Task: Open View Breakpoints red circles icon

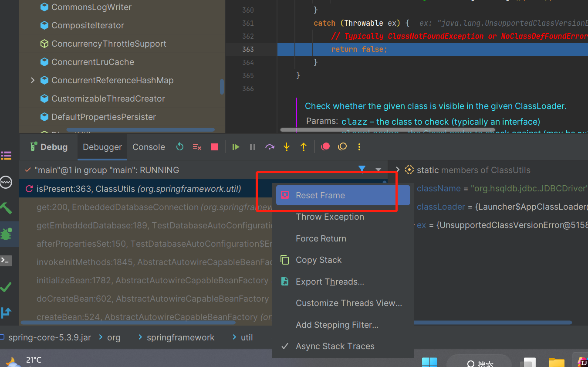Action: coord(325,147)
